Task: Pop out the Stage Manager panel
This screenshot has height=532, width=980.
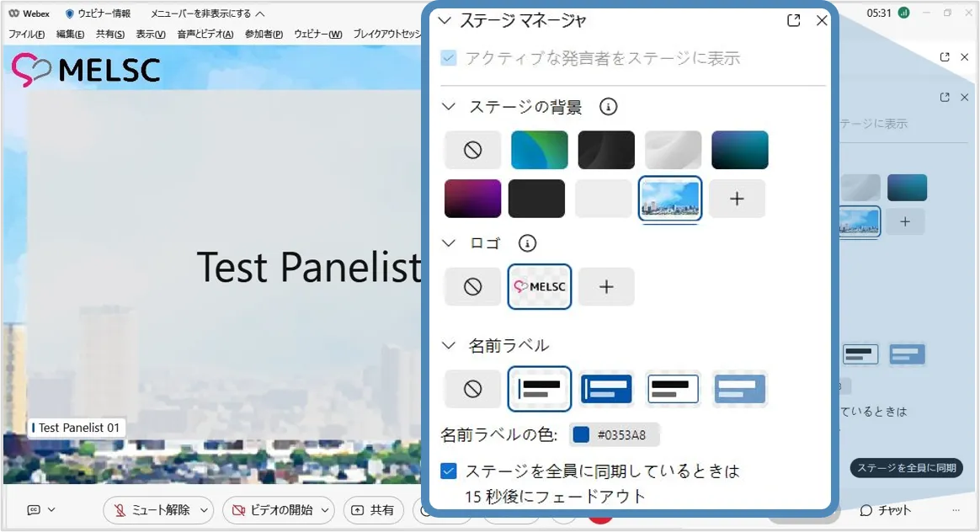Action: click(x=793, y=21)
